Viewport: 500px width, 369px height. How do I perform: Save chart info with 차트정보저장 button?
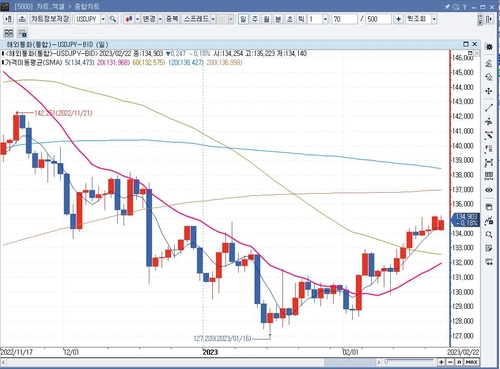tap(50, 19)
